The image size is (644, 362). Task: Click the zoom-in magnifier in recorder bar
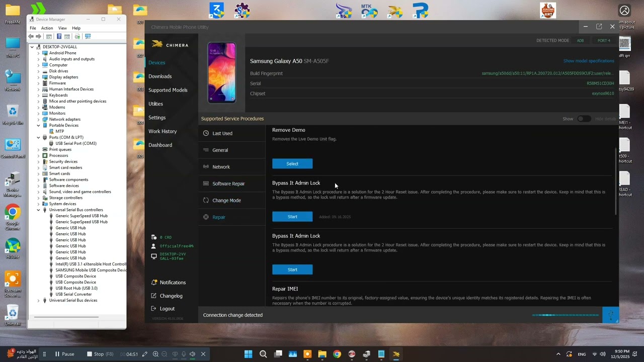[x=155, y=354]
